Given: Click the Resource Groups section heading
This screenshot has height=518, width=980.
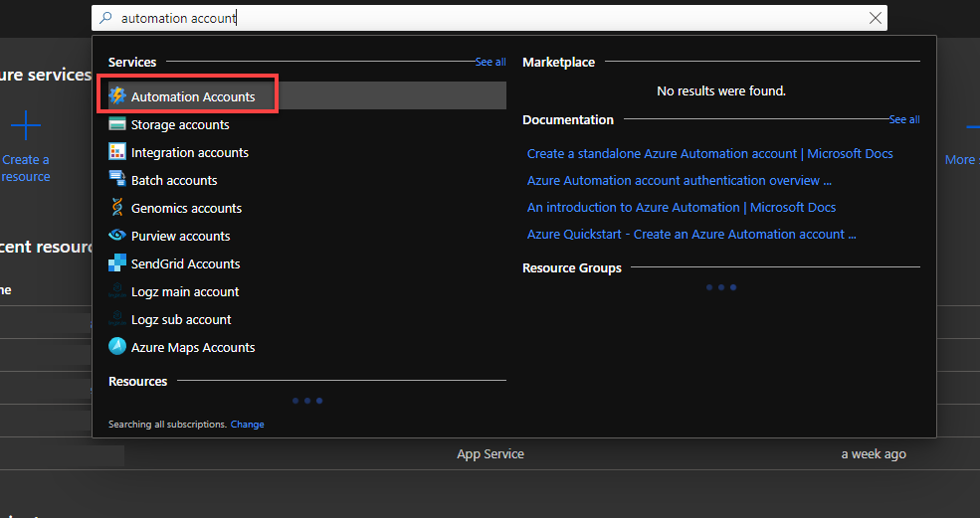Looking at the screenshot, I should [572, 267].
